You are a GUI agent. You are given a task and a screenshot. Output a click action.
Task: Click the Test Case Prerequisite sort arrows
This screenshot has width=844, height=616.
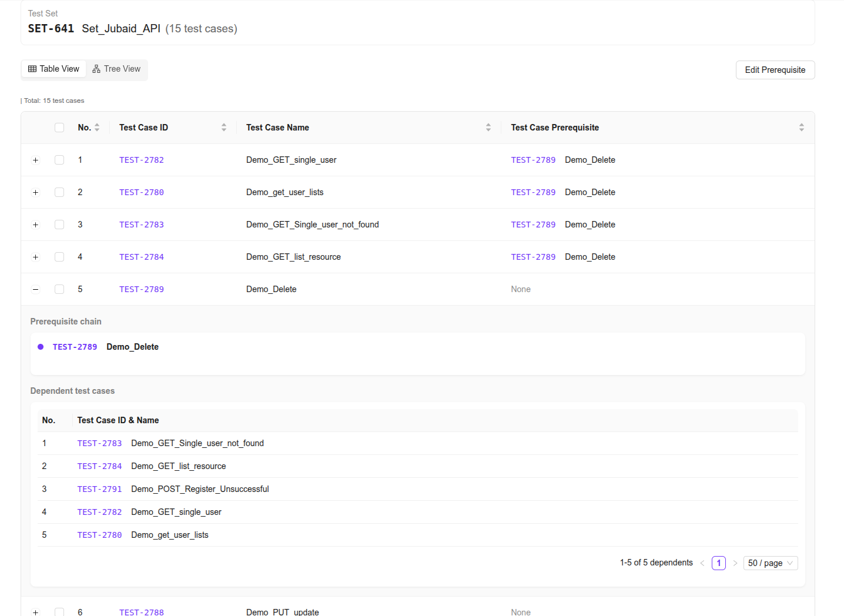pos(801,128)
